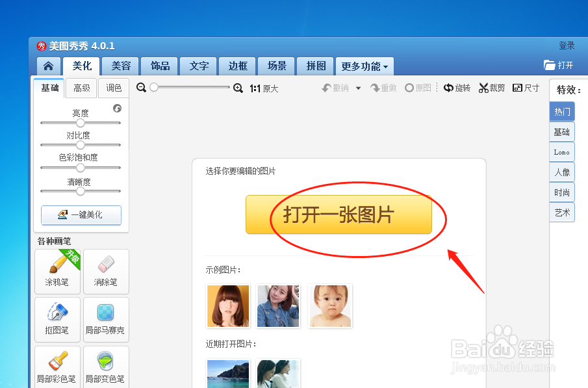Image resolution: width=588 pixels, height=388 pixels.
Task: Click the 美图秀秀 red logo icon
Action: coord(41,46)
